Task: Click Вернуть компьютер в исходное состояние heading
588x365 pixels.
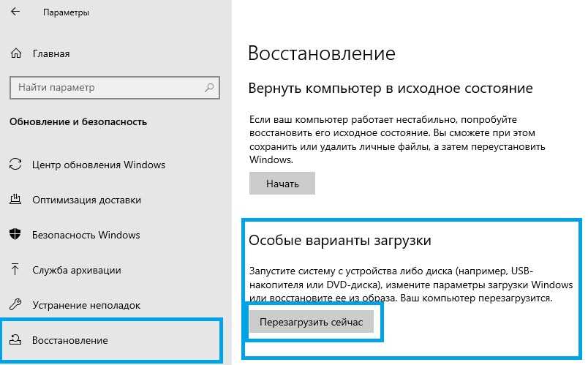Action: click(391, 89)
